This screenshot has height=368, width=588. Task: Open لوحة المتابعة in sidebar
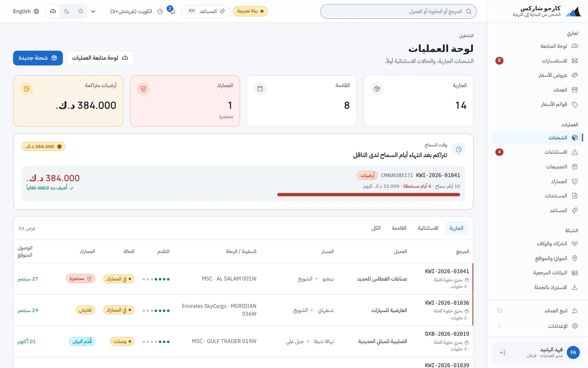pos(537,46)
